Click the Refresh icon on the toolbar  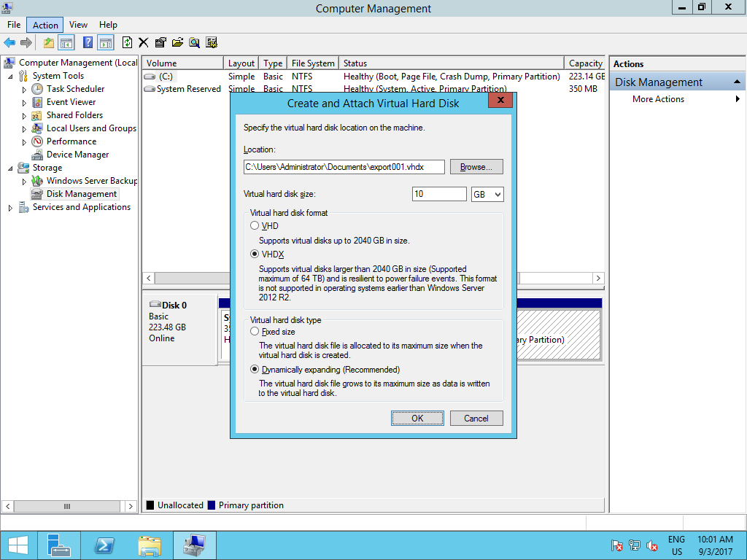125,42
